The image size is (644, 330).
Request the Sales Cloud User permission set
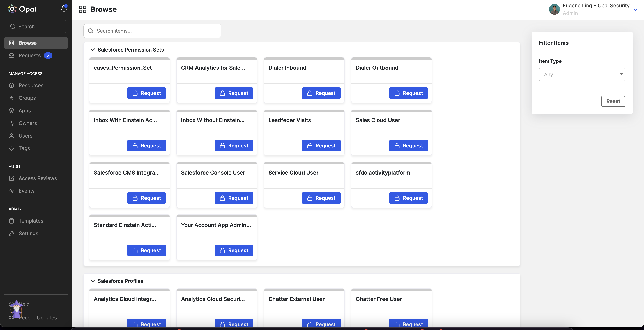coord(408,146)
